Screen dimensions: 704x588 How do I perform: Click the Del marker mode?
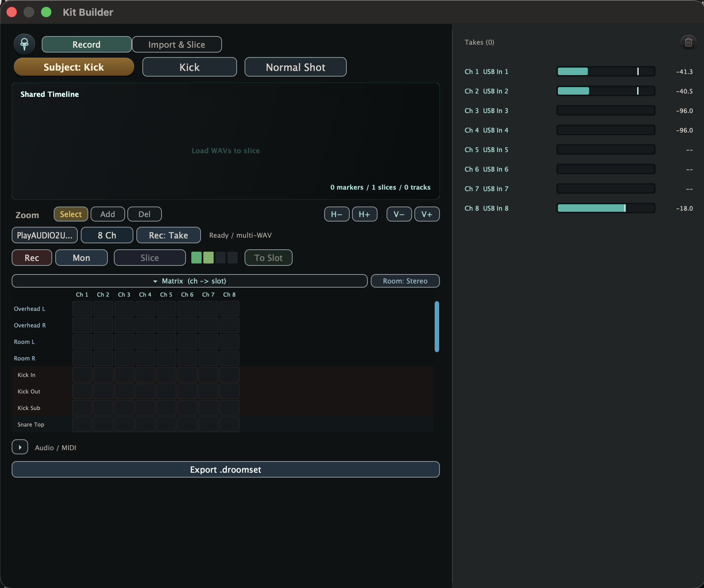[x=144, y=214]
